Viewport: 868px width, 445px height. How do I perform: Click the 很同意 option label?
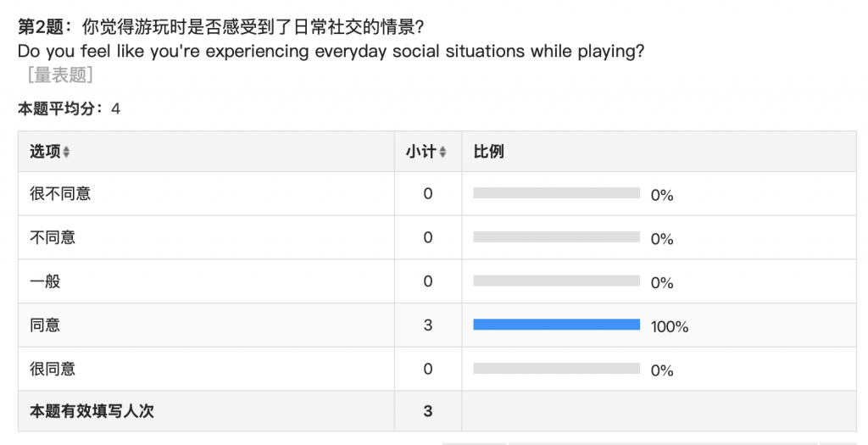[53, 370]
